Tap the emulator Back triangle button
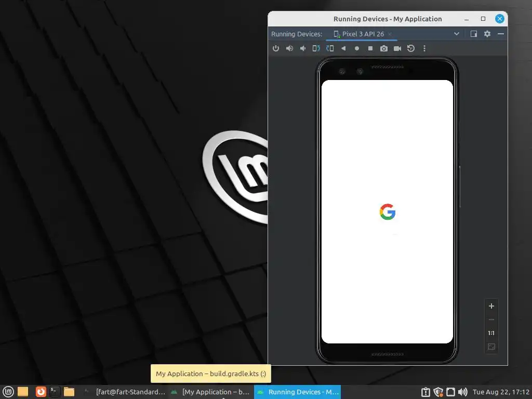The width and height of the screenshot is (532, 399). point(343,48)
